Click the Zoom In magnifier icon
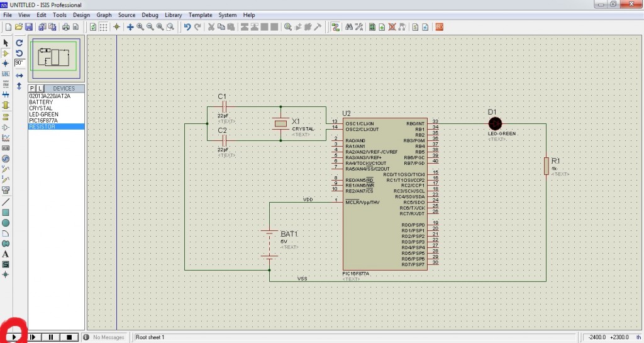The image size is (644, 343). point(140,27)
